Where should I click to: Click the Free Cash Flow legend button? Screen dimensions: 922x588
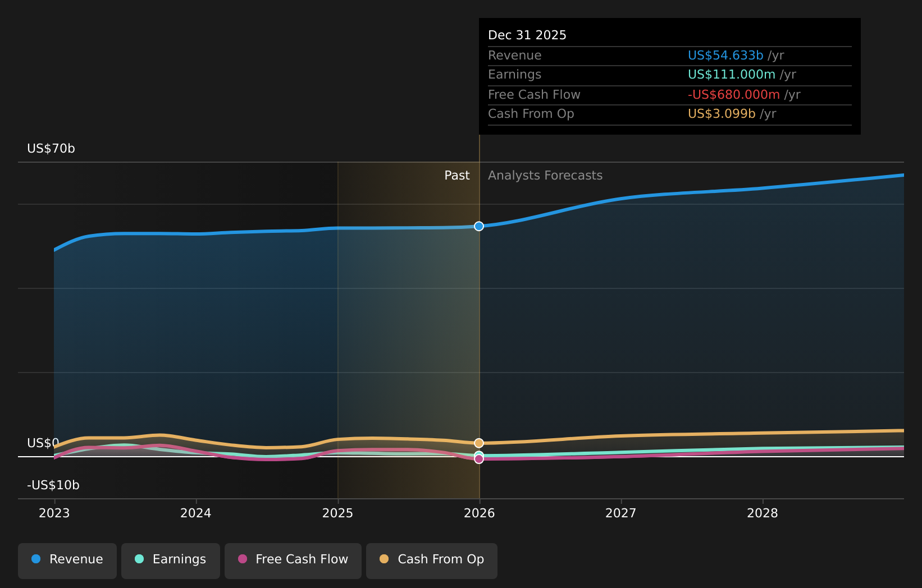[293, 559]
